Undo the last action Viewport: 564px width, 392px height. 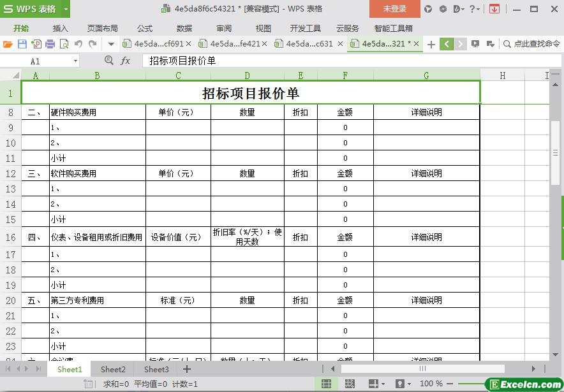point(78,44)
